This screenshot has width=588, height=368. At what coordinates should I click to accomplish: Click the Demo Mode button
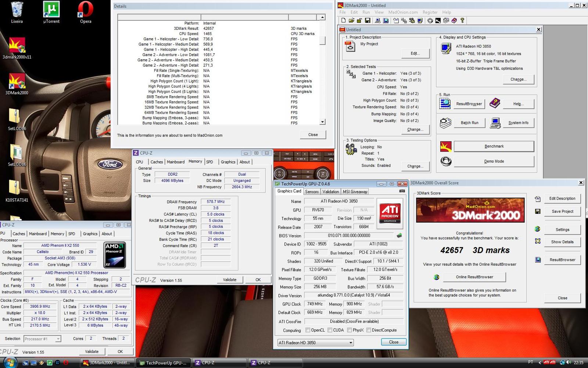pos(494,162)
